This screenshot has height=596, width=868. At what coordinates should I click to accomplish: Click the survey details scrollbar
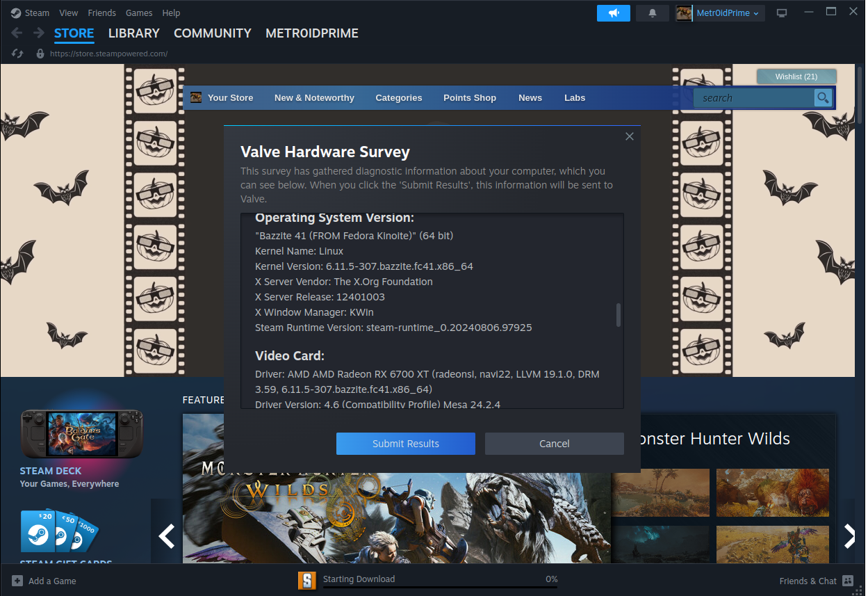pyautogui.click(x=619, y=315)
